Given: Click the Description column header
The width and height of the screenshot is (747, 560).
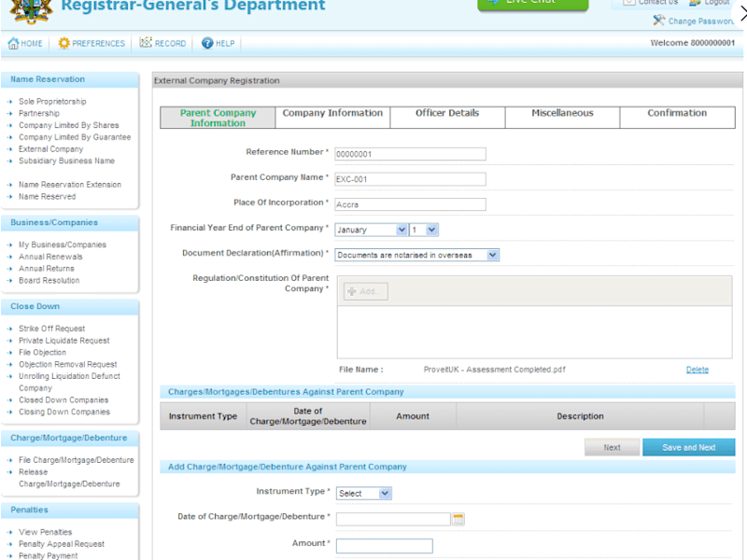Looking at the screenshot, I should [x=580, y=416].
